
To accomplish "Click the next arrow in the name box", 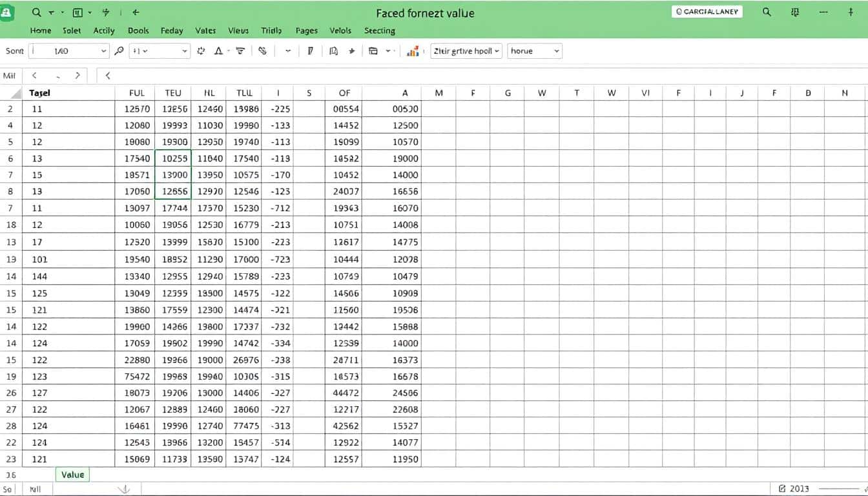I will pyautogui.click(x=77, y=76).
